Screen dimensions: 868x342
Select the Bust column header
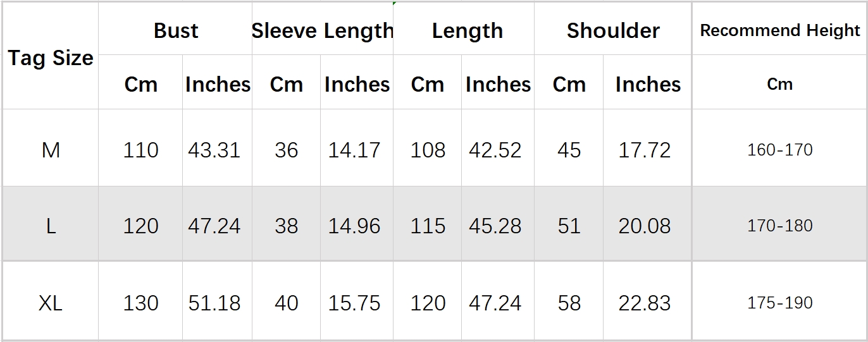176,30
